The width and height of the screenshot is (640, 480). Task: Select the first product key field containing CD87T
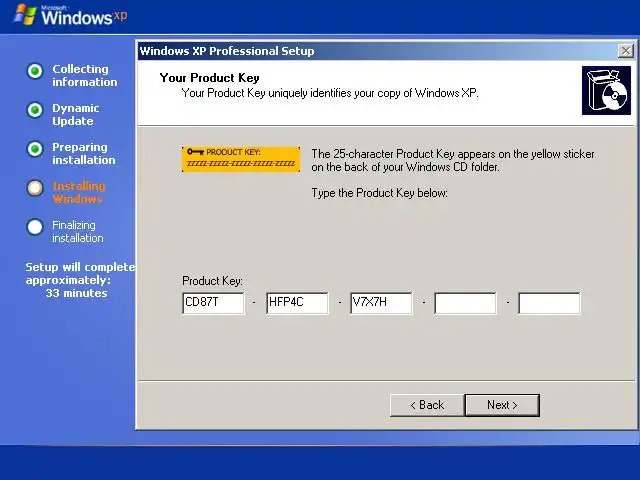[213, 303]
